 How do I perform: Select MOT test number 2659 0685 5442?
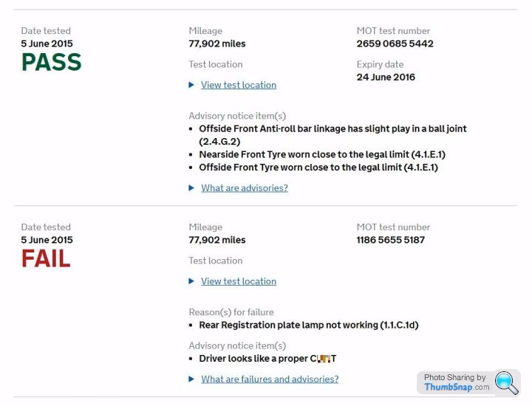click(395, 44)
